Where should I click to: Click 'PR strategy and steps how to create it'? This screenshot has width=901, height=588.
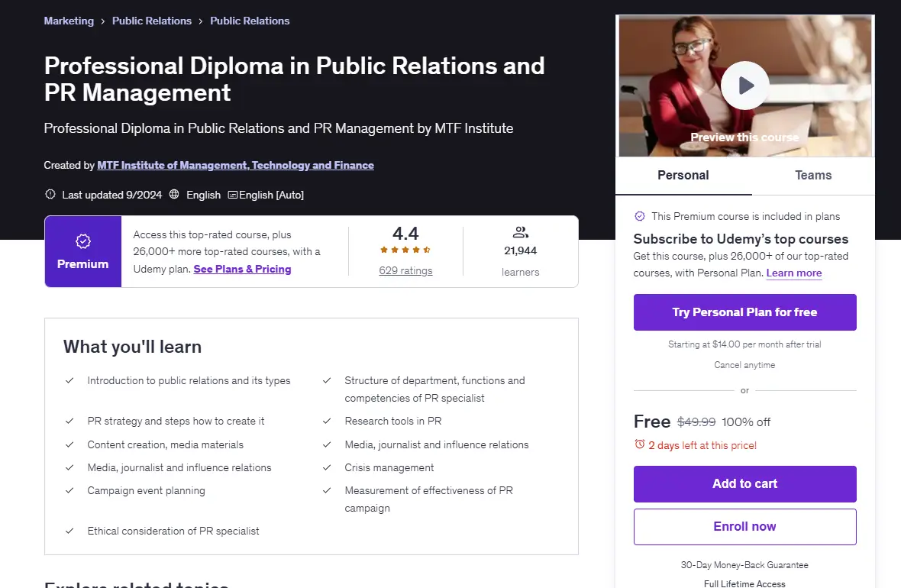coord(176,421)
